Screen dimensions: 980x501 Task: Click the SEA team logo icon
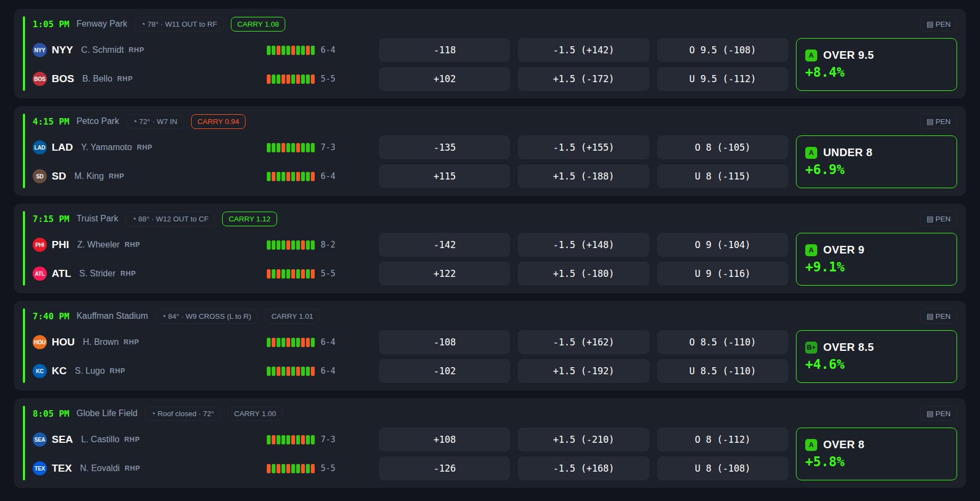[x=40, y=440]
